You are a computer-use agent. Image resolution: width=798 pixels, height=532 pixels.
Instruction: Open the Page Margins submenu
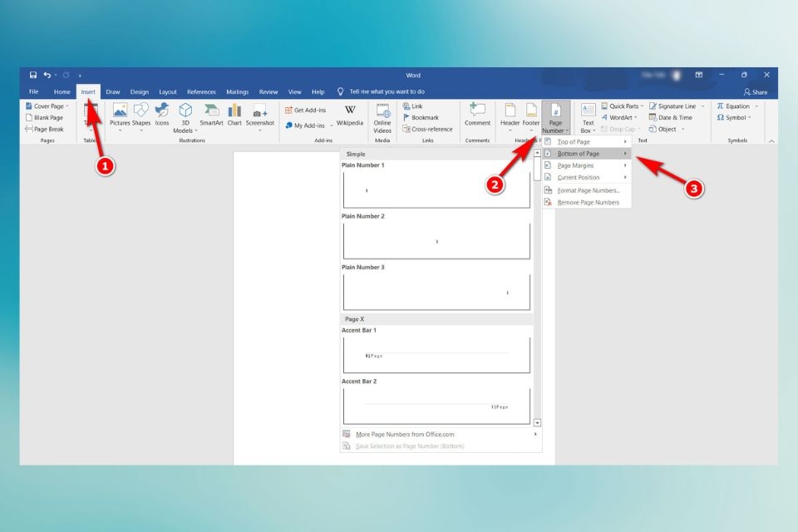tap(586, 165)
